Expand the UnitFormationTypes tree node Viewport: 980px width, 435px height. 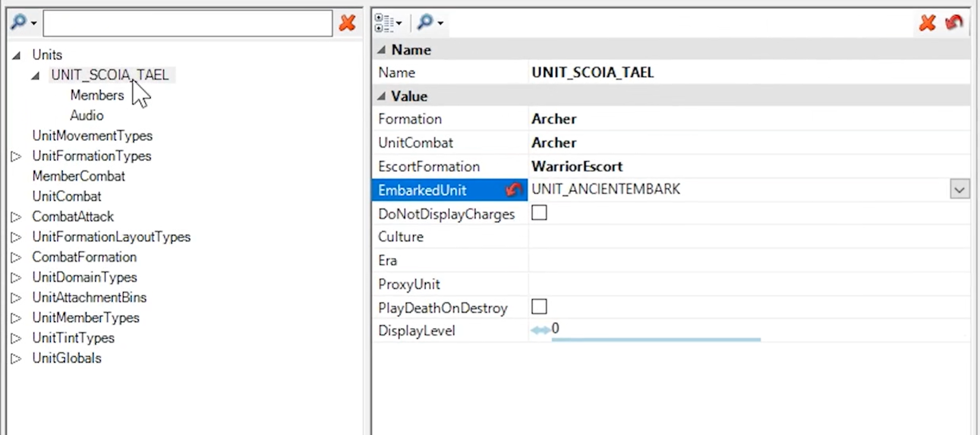click(16, 156)
